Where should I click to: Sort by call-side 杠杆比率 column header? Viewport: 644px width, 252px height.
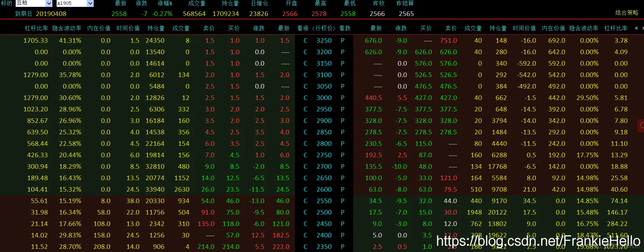click(36, 28)
